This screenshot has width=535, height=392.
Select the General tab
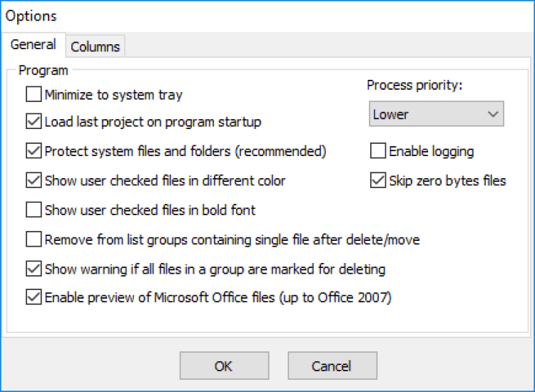click(34, 45)
